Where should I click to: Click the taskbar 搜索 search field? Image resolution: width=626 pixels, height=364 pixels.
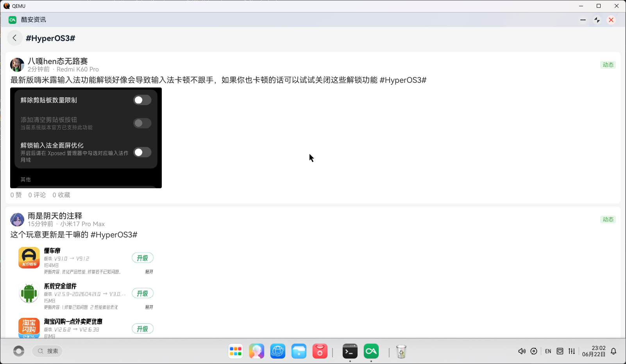[x=47, y=351]
